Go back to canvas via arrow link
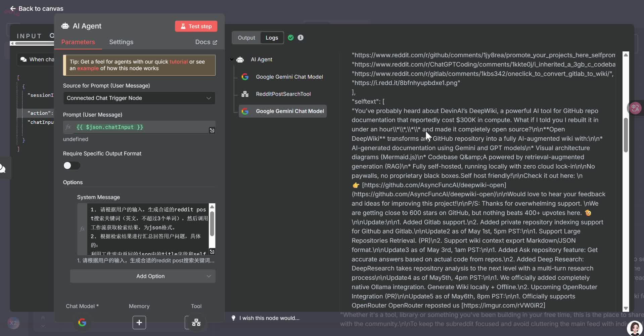The width and height of the screenshot is (644, 336). click(36, 9)
